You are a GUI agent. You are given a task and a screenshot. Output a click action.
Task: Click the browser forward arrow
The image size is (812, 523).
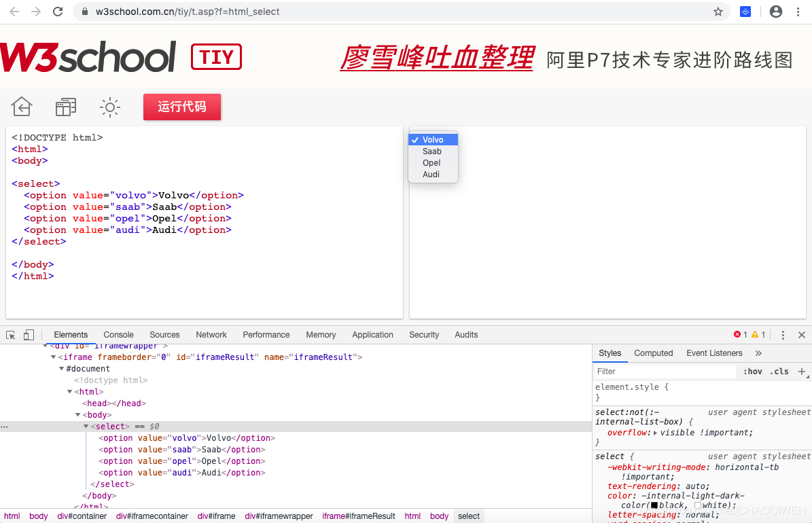point(36,12)
